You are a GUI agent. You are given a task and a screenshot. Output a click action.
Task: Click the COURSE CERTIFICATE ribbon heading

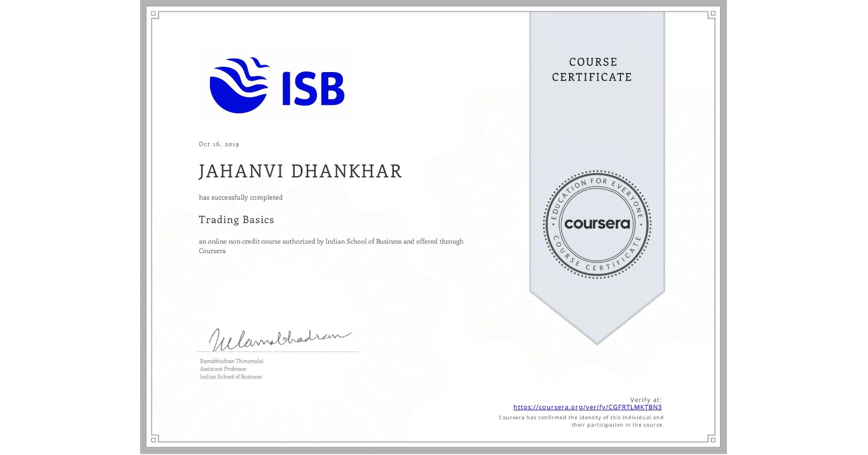pos(592,70)
